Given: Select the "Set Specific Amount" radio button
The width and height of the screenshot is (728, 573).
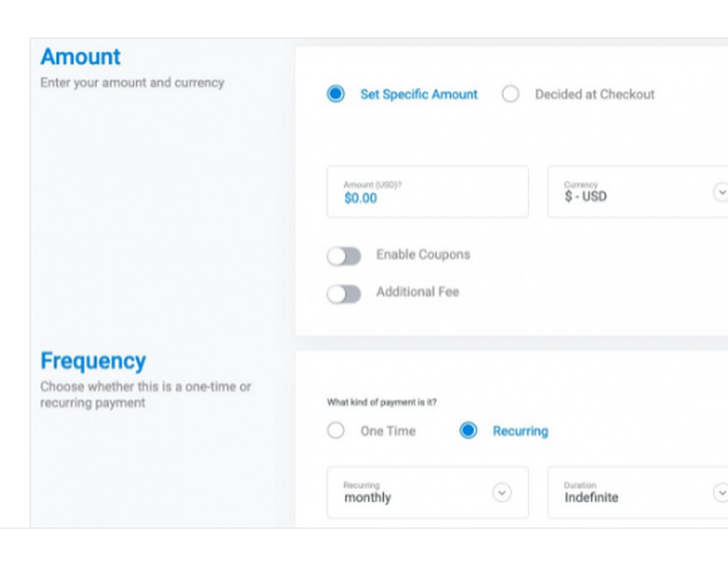Looking at the screenshot, I should pos(336,94).
